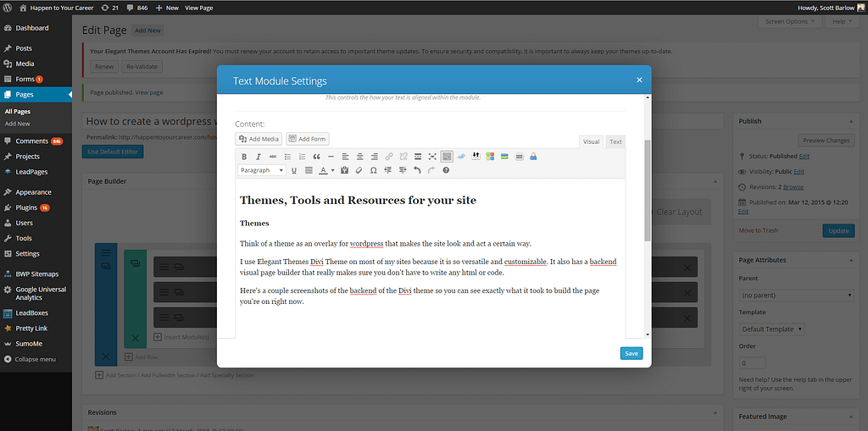Screen dimensions: 868x431
Task: Click the Order input field
Action: tap(753, 363)
